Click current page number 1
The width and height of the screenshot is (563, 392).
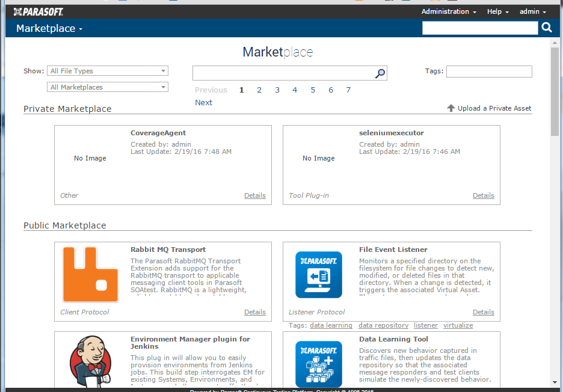pyautogui.click(x=242, y=90)
